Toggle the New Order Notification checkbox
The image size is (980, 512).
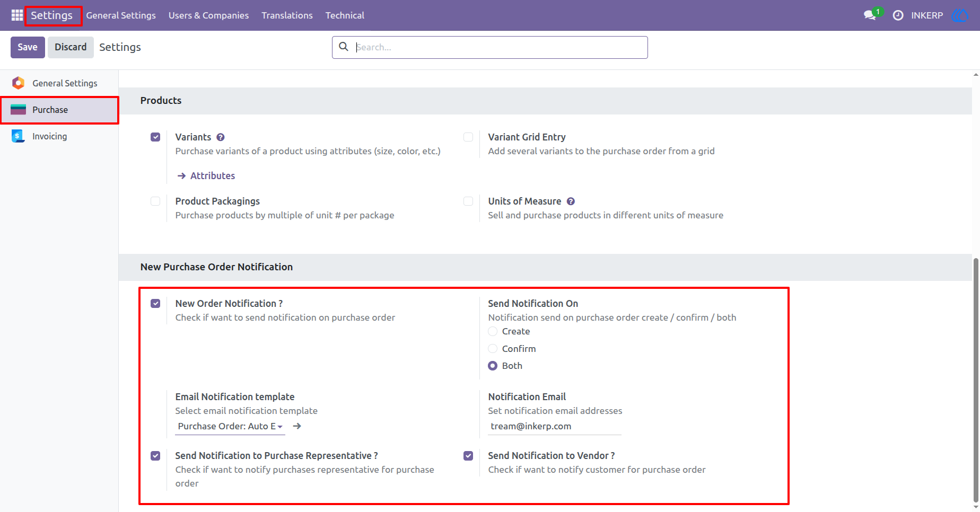[x=155, y=304]
